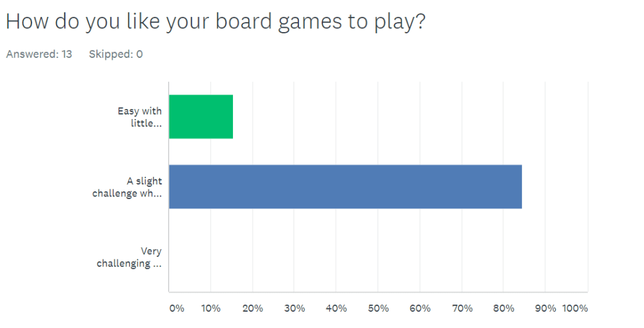This screenshot has height=328, width=644.
Task: Select the 40% axis tick label
Action: pos(336,308)
